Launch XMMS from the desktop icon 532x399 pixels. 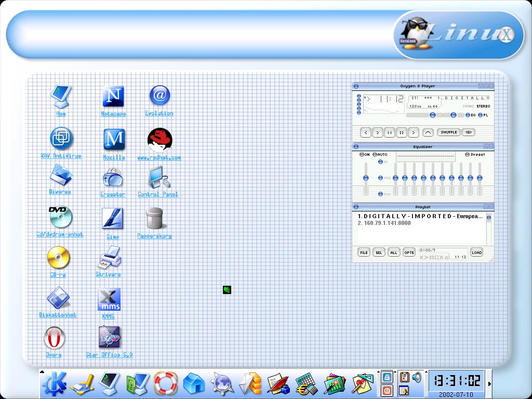(109, 299)
